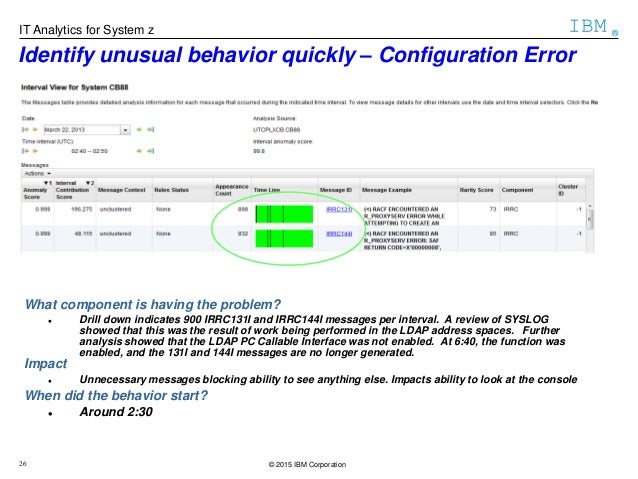
Task: Jump to last date green arrow
Action: 151,129
